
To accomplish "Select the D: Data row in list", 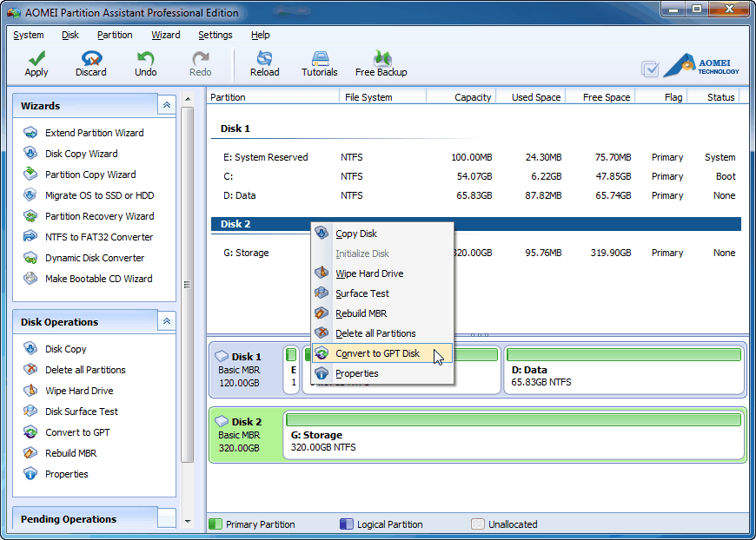I will pyautogui.click(x=476, y=195).
